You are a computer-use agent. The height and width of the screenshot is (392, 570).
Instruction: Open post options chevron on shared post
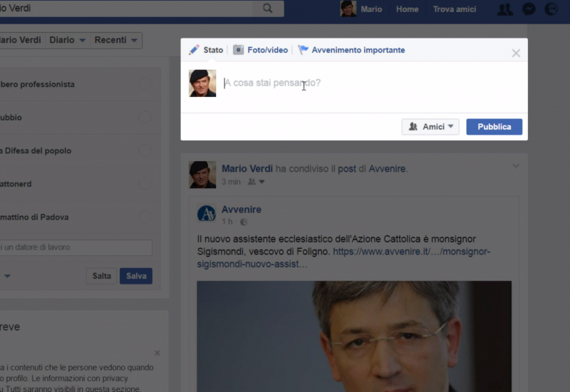tap(516, 166)
